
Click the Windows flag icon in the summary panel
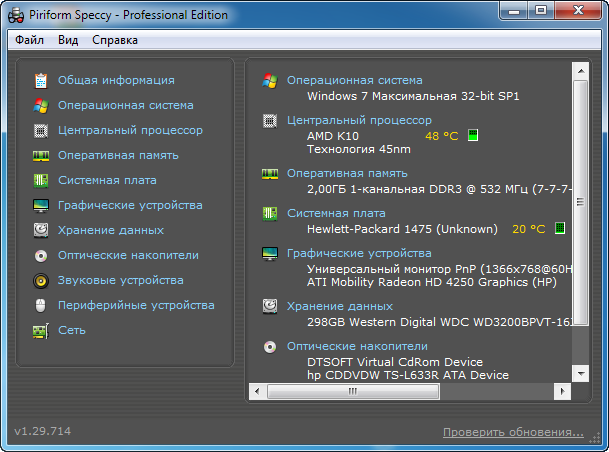click(270, 81)
